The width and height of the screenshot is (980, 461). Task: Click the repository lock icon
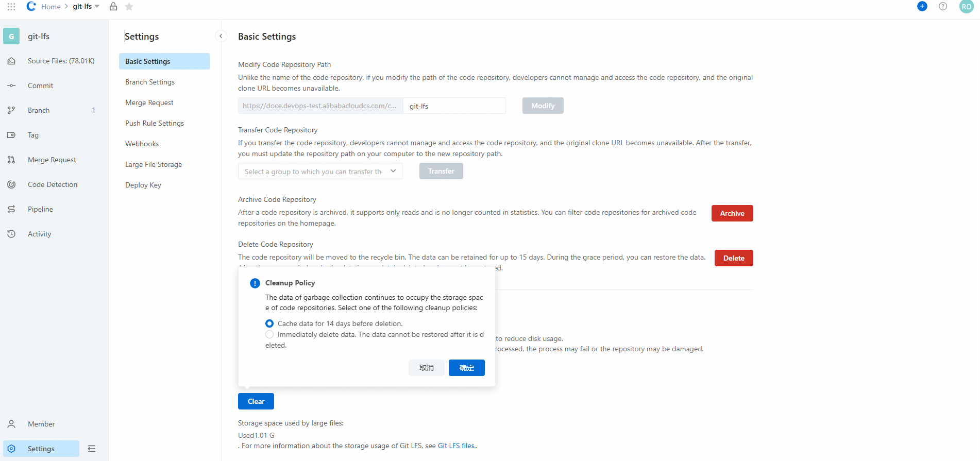(x=113, y=7)
